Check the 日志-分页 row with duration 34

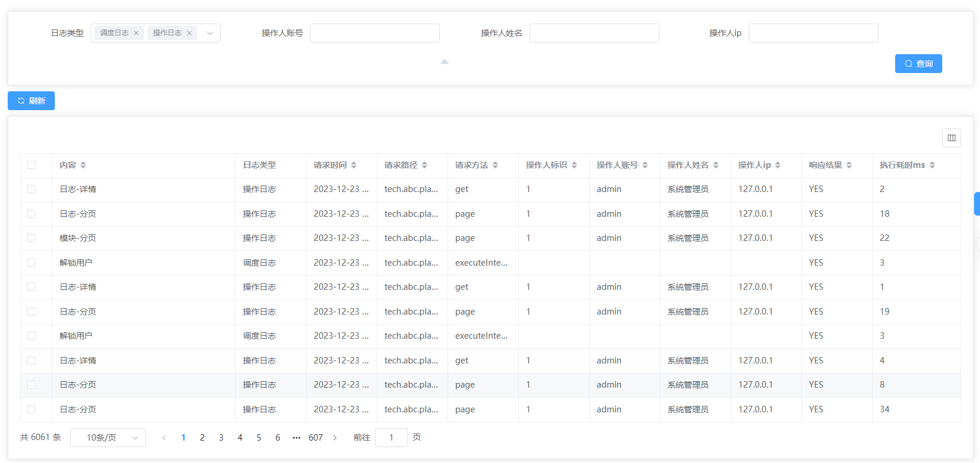point(31,409)
